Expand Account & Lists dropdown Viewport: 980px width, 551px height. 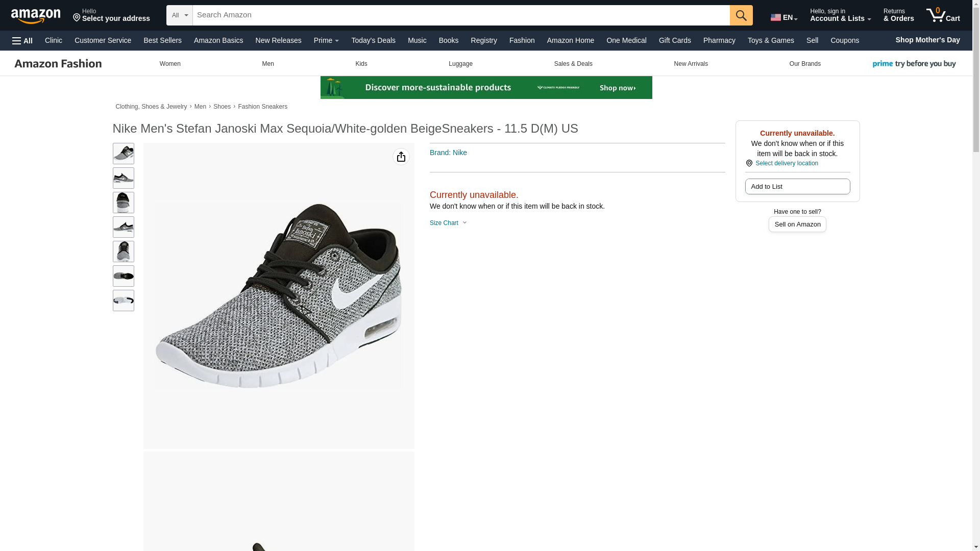[x=840, y=15]
